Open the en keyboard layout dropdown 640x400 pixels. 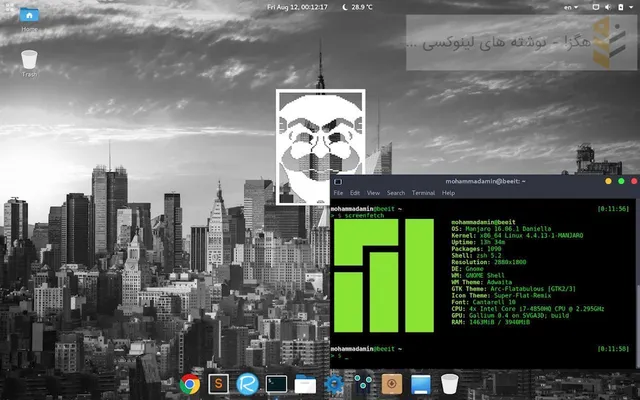571,7
